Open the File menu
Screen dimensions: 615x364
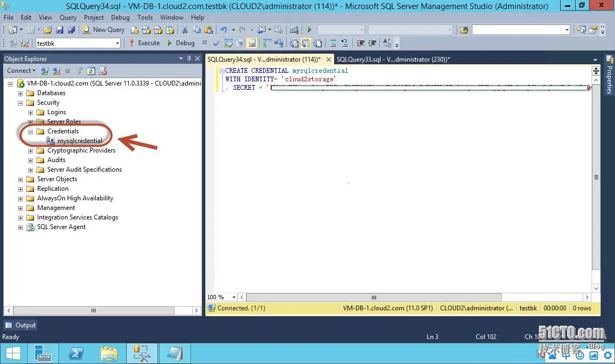pyautogui.click(x=9, y=17)
